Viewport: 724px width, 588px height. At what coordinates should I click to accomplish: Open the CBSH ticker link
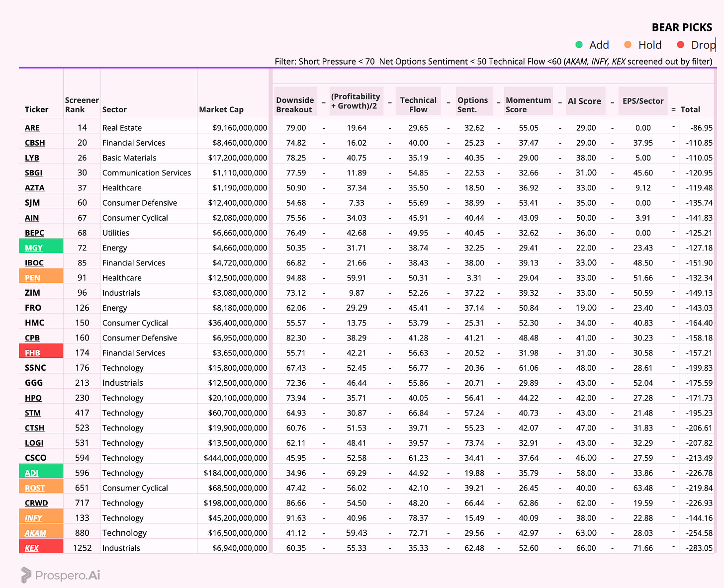pyautogui.click(x=35, y=143)
